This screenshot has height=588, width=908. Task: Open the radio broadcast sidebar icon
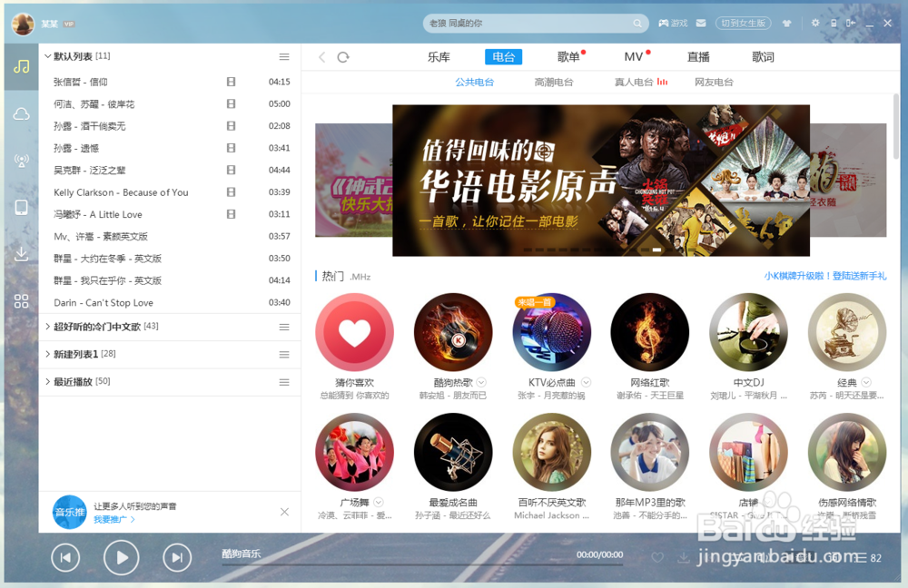point(22,161)
